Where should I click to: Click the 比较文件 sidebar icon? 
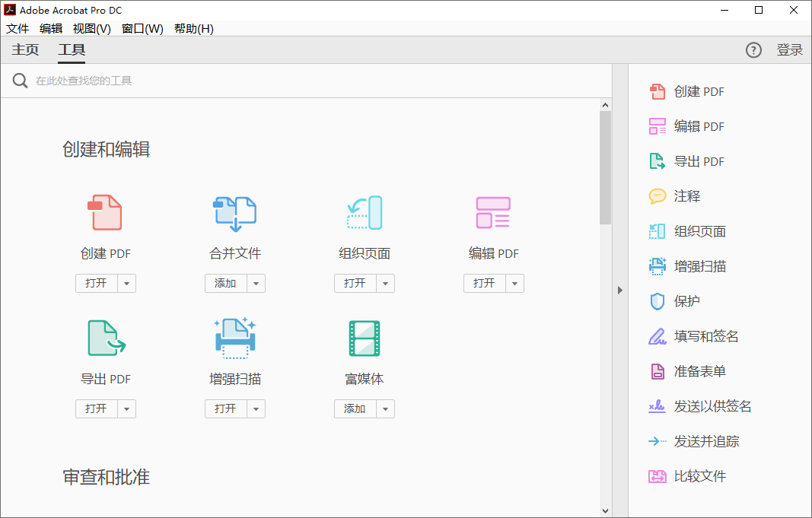656,476
